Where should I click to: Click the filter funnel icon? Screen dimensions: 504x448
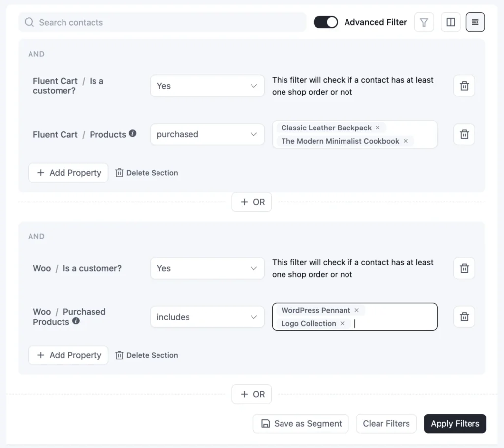pos(424,22)
